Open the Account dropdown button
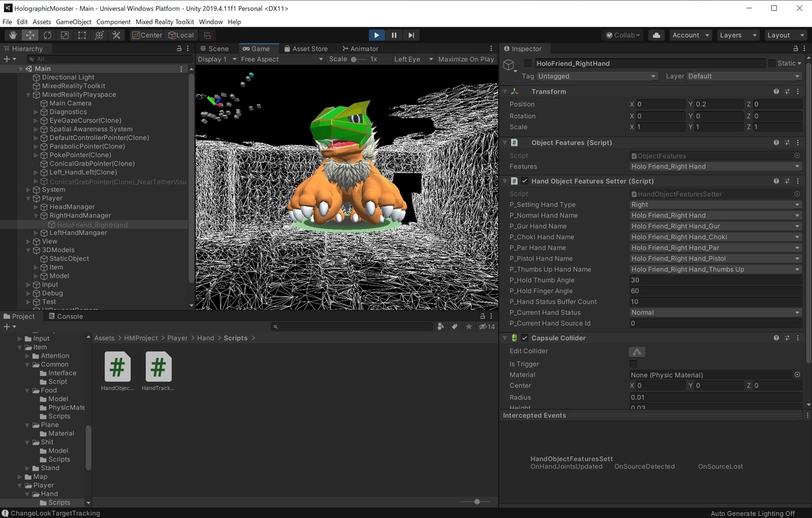 (x=690, y=35)
